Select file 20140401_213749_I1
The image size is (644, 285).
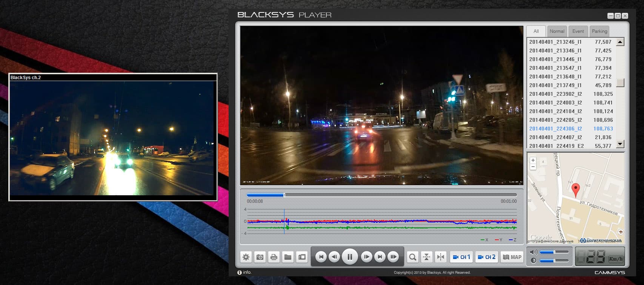(571, 85)
